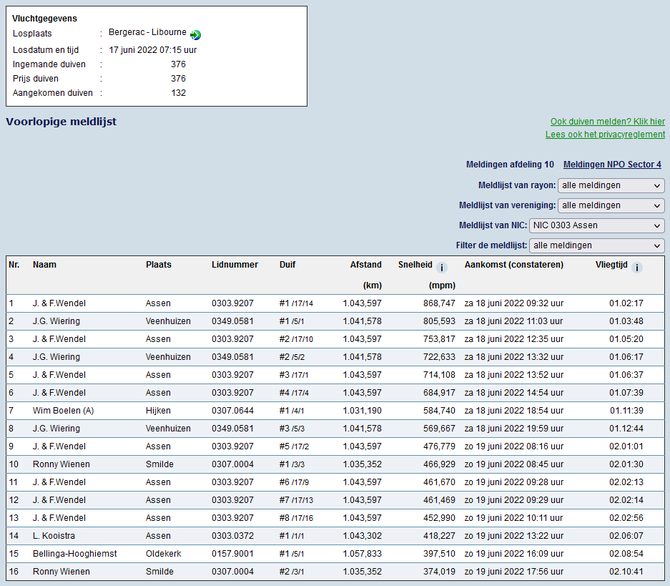Click the speed value 868,747
Image resolution: width=670 pixels, height=586 pixels.
click(x=439, y=303)
